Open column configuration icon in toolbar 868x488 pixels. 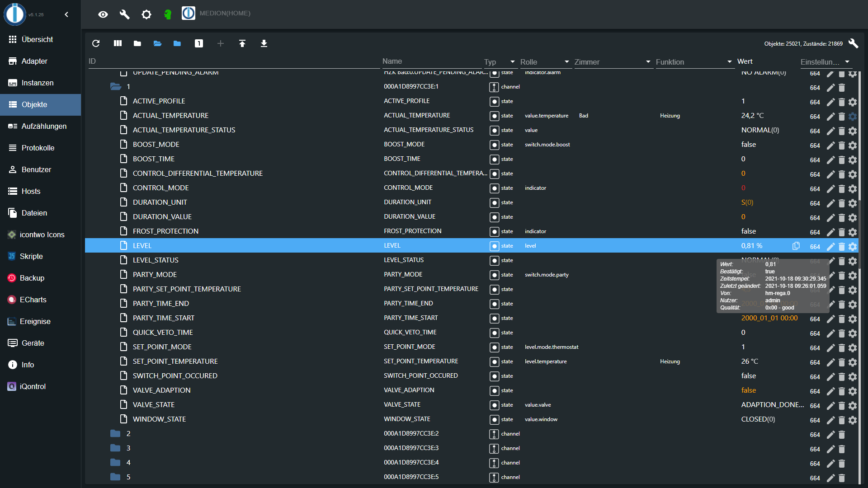(118, 43)
